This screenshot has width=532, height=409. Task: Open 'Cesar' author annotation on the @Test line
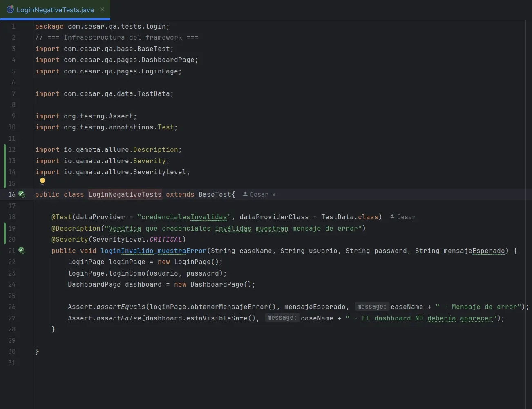click(404, 217)
